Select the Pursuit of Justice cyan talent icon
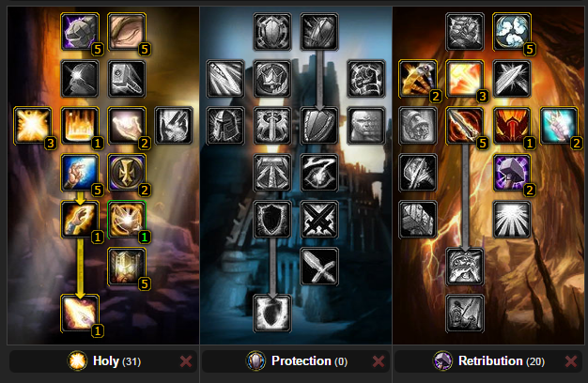Image resolution: width=588 pixels, height=383 pixels. tap(559, 126)
